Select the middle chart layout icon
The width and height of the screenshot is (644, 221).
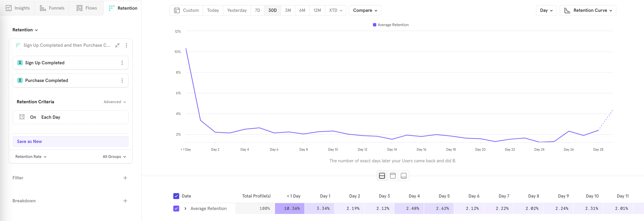[x=392, y=176]
